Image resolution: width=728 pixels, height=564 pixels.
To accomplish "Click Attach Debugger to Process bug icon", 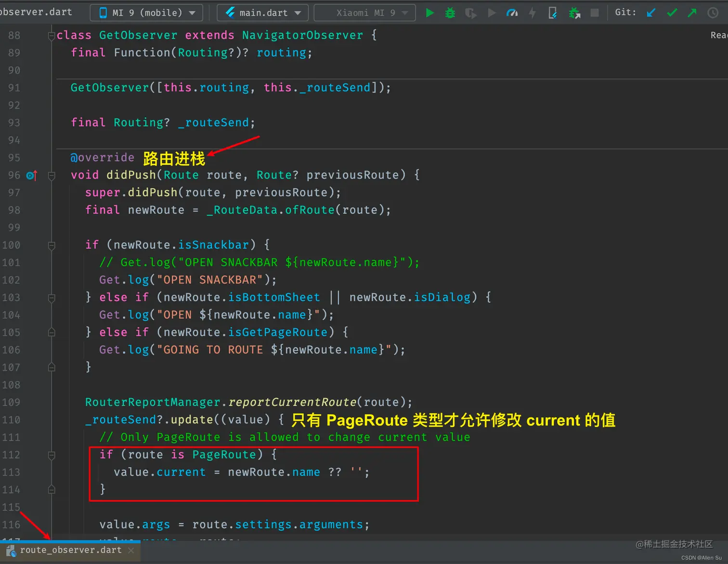I will (x=574, y=13).
